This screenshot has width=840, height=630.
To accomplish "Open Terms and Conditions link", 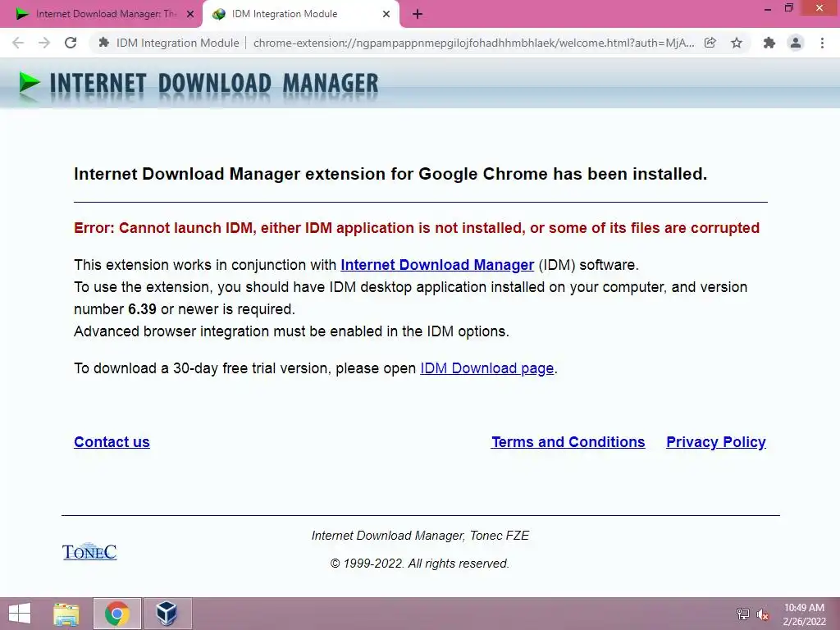I will click(568, 442).
